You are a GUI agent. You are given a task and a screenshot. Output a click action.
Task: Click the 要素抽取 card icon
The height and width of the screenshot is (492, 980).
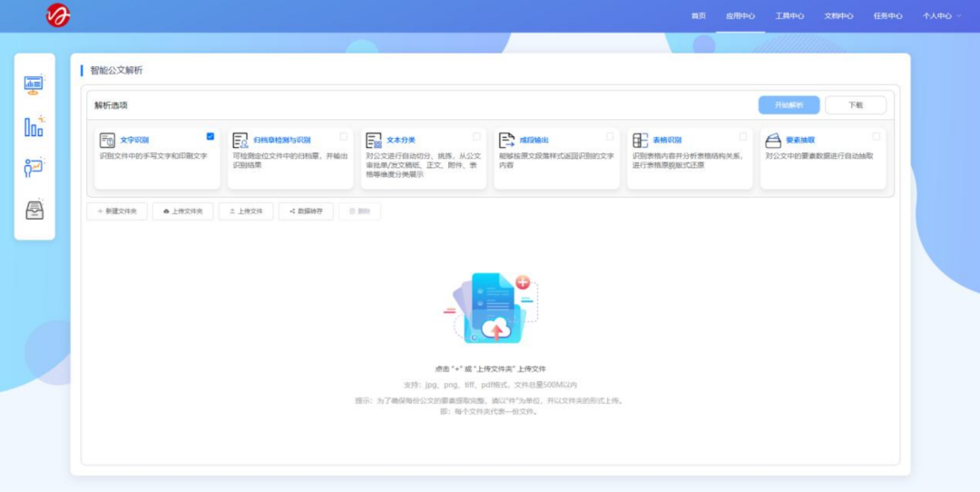click(773, 140)
